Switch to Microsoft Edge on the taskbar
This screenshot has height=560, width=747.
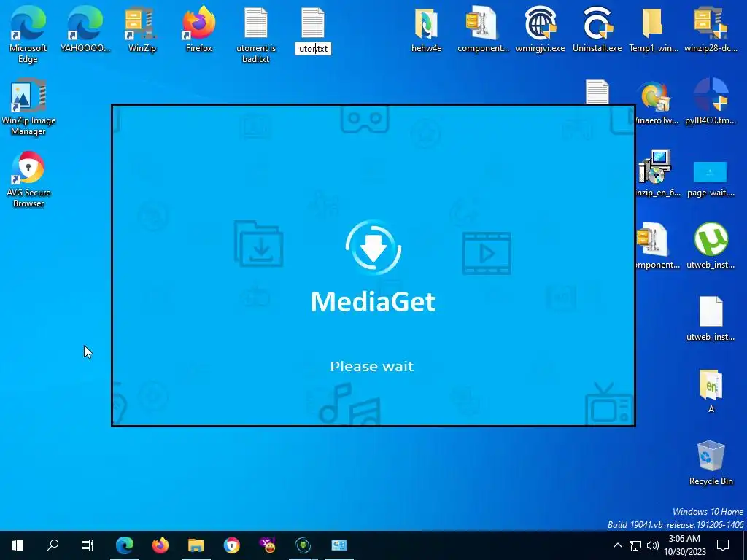pyautogui.click(x=125, y=545)
